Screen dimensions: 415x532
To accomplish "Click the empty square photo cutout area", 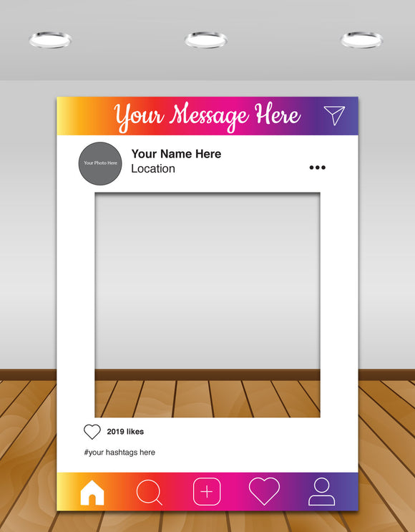I will point(207,305).
